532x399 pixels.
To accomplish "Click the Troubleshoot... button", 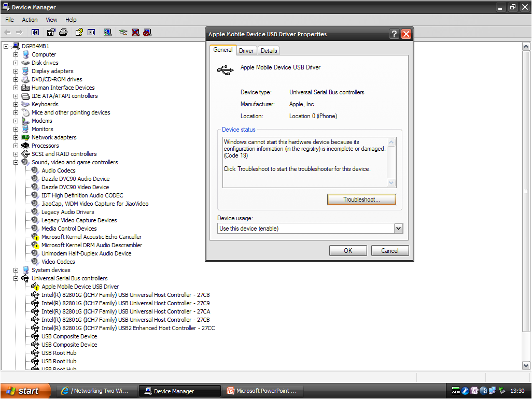I will point(362,199).
